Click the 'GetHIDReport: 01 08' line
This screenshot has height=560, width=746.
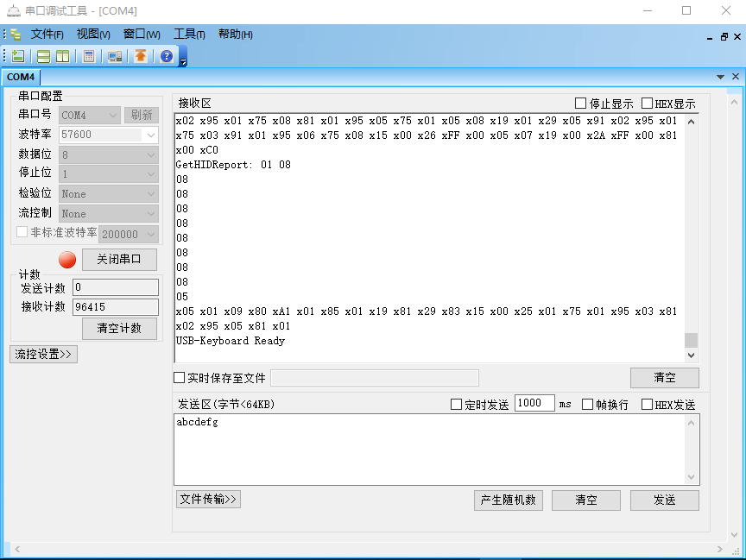(x=233, y=165)
